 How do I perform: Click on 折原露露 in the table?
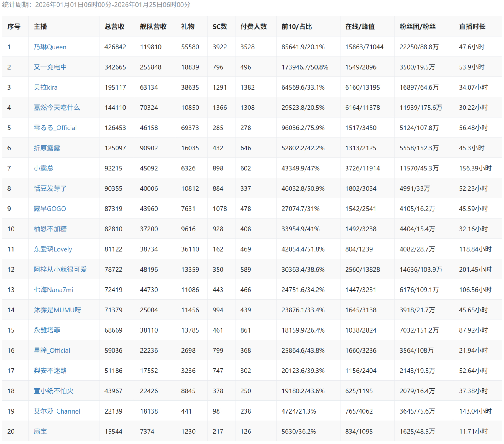[x=47, y=148]
